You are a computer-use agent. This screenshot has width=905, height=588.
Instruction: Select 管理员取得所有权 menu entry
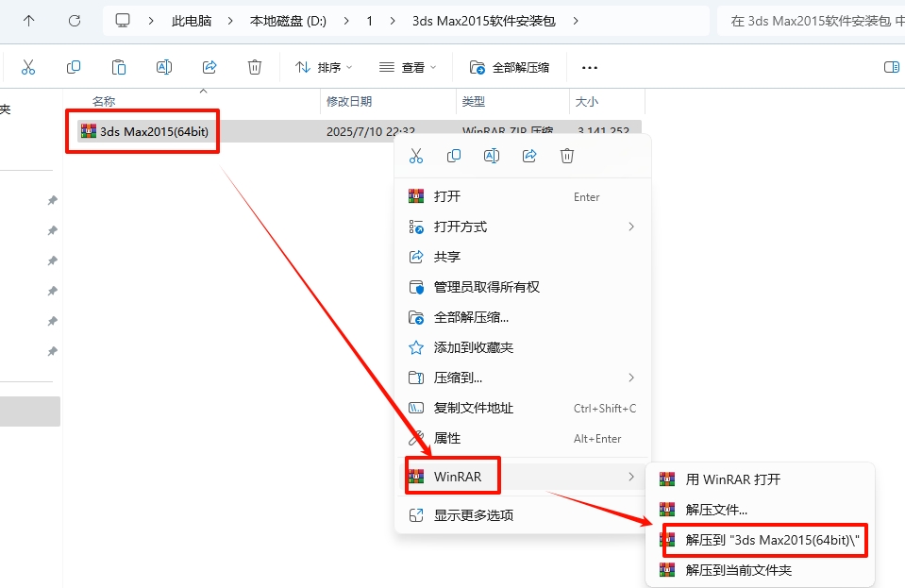click(486, 287)
